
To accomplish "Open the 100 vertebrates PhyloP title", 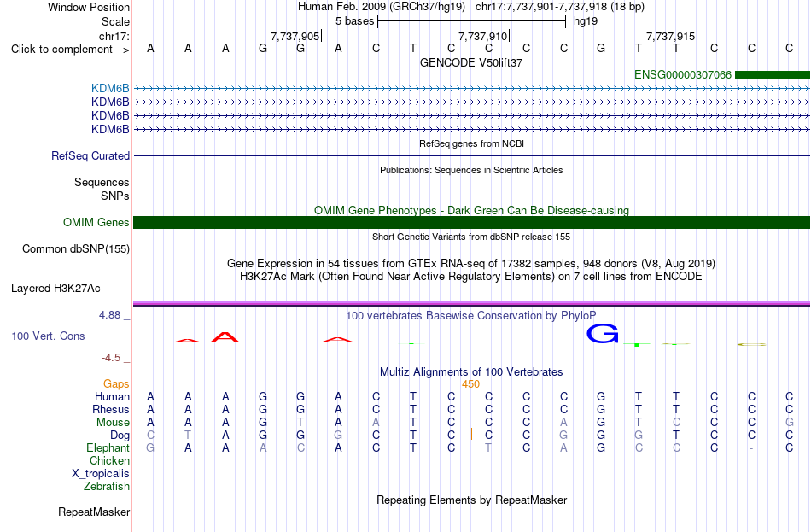I will pos(471,316).
